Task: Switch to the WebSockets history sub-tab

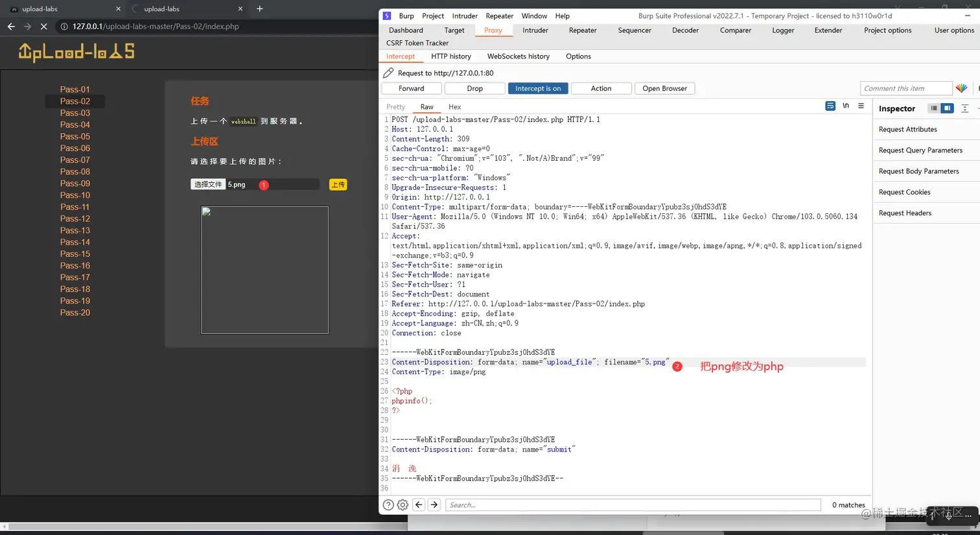Action: (519, 56)
